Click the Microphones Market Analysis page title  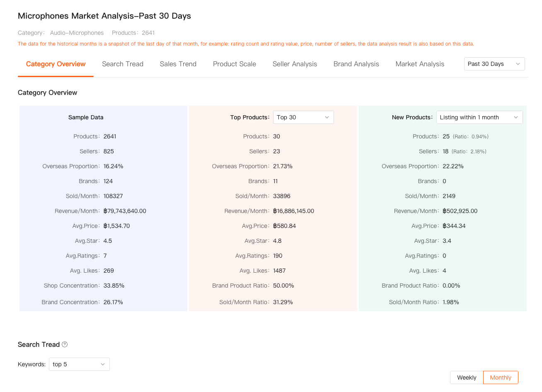pos(104,16)
